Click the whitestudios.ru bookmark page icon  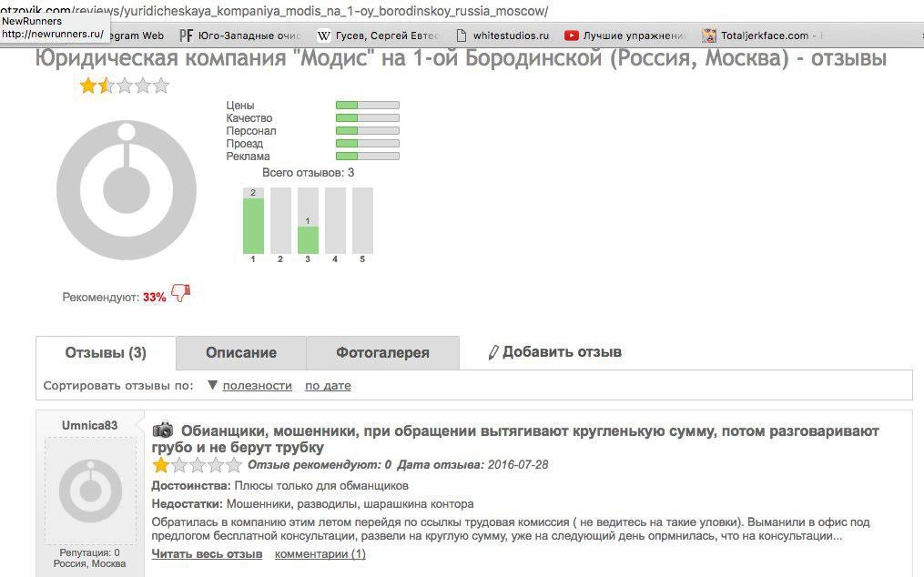[x=462, y=35]
